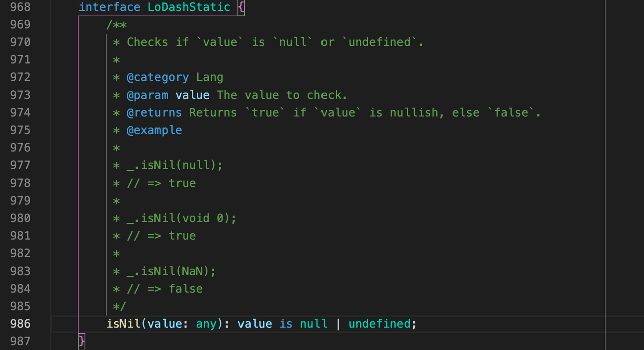Click the any type annotation

point(206,324)
